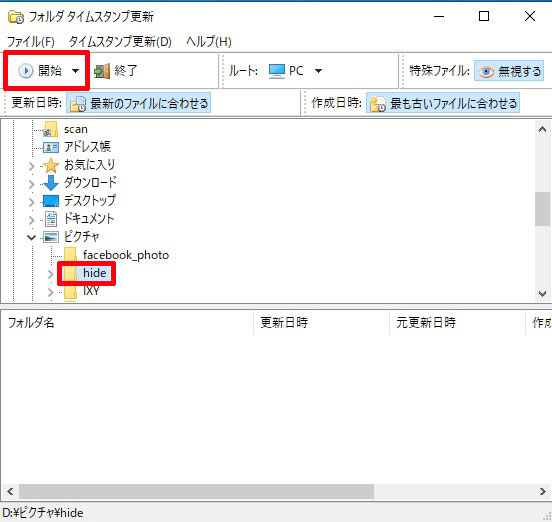Click the お気に入り star icon

[x=51, y=165]
